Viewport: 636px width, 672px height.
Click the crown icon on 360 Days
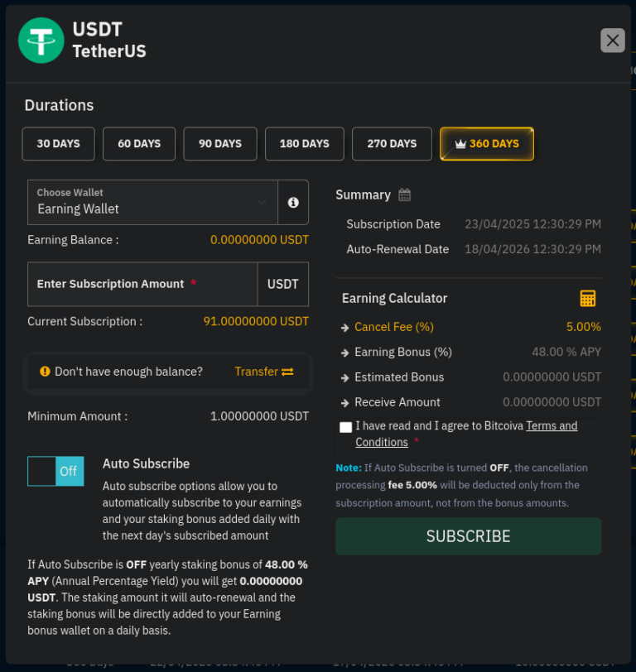tap(460, 144)
